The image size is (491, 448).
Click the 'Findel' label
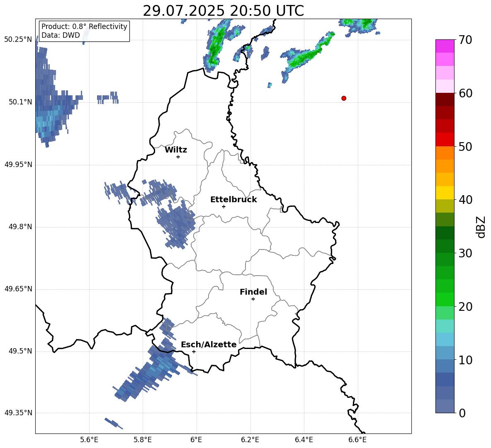(253, 292)
